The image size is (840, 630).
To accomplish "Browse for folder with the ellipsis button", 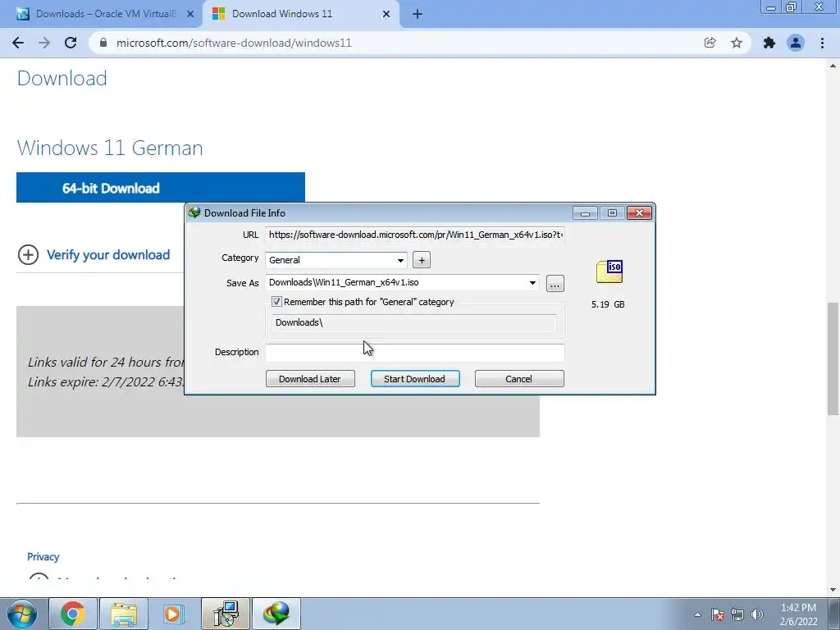I will coord(555,283).
